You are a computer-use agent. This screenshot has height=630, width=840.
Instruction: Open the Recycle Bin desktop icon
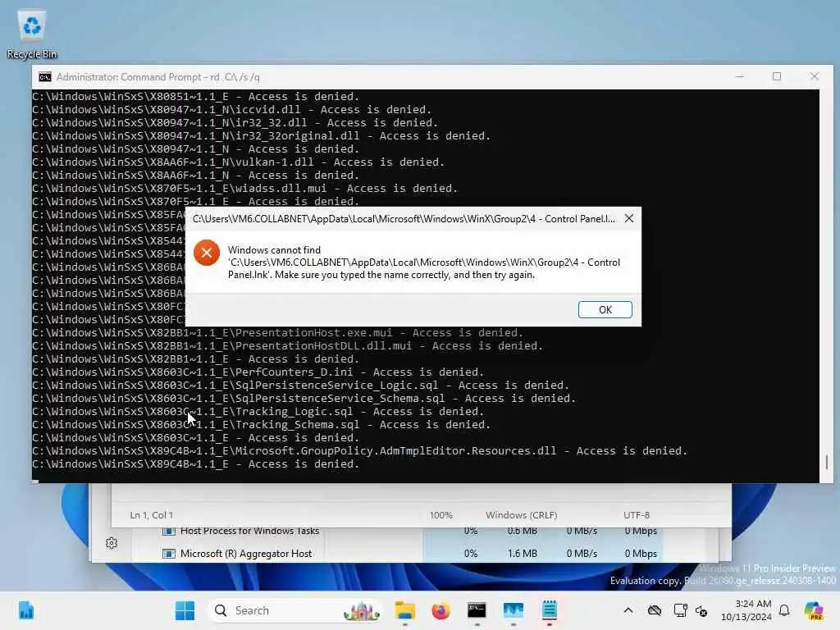click(32, 34)
